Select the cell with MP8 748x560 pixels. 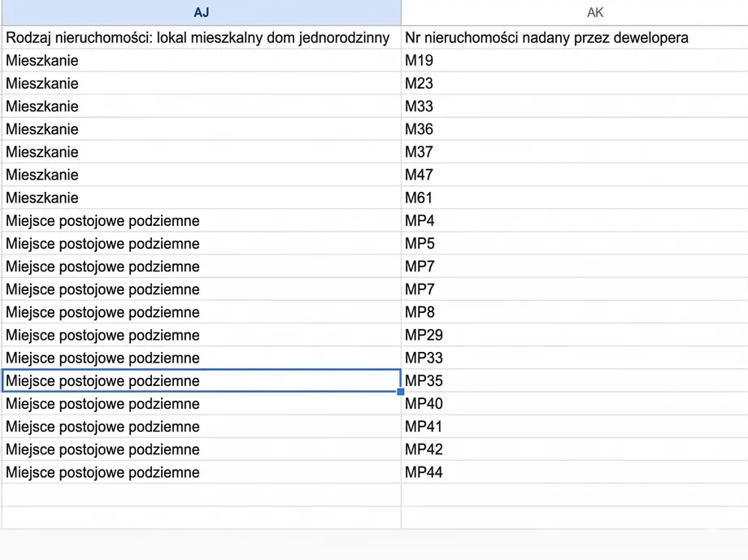coord(574,312)
